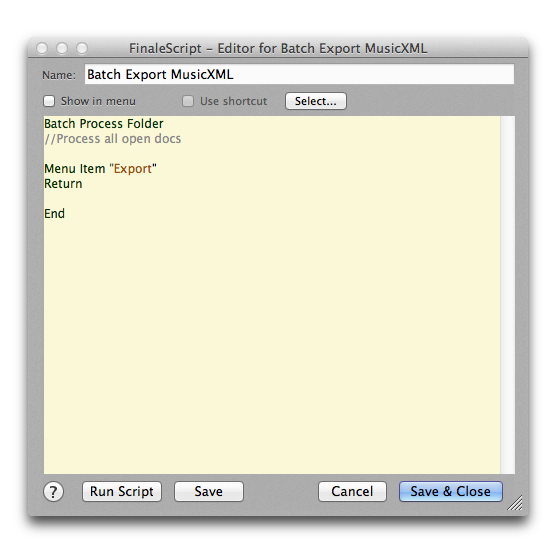
Task: Enable the Show in menu checkbox
Action: pyautogui.click(x=49, y=101)
